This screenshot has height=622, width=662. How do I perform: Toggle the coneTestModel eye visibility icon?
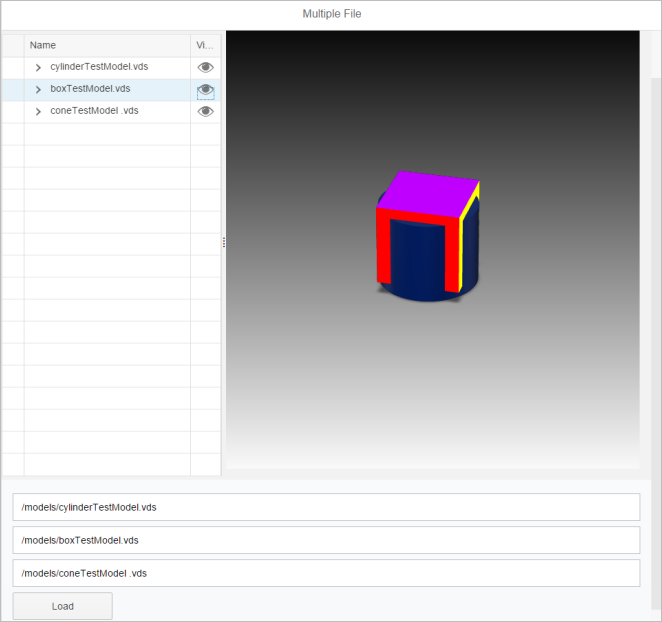pyautogui.click(x=205, y=112)
